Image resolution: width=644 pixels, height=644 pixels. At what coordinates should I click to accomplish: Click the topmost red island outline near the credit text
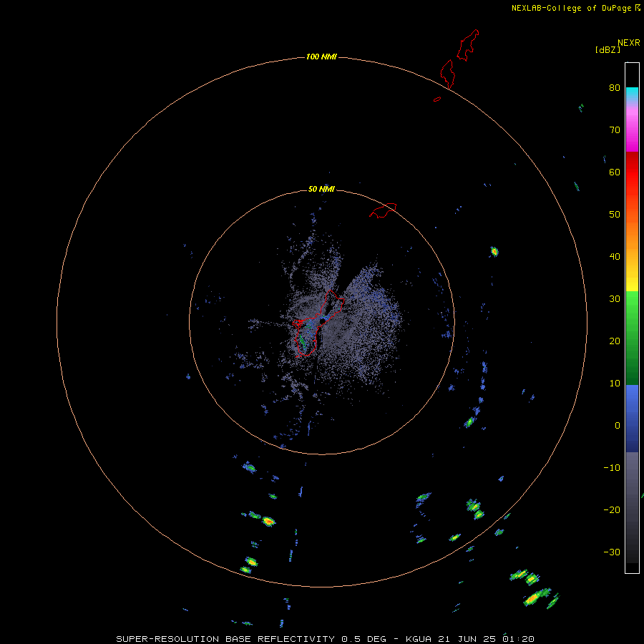pos(468,45)
